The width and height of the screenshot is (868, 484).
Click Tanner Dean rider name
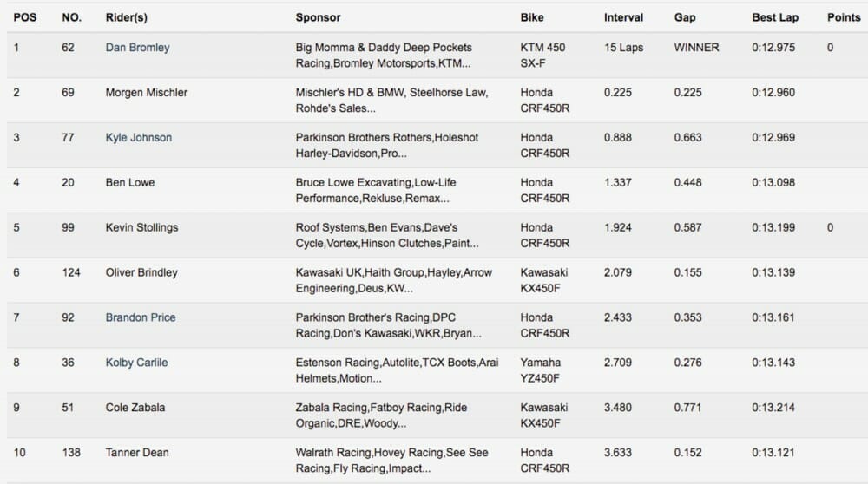[137, 453]
